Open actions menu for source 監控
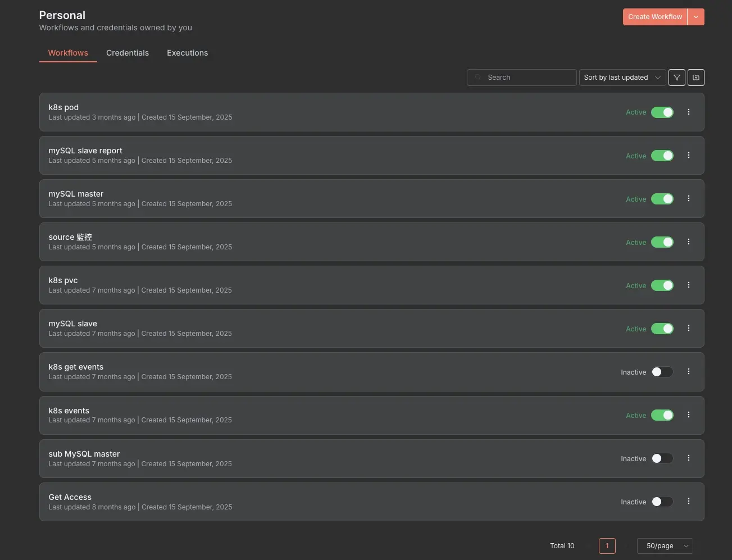Viewport: 732px width, 560px height. coord(688,242)
